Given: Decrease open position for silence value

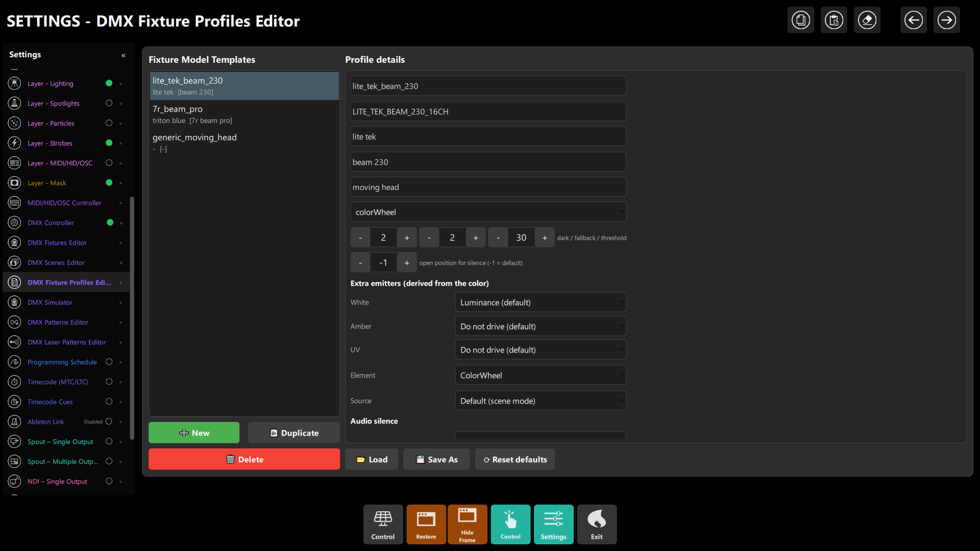Looking at the screenshot, I should [360, 263].
